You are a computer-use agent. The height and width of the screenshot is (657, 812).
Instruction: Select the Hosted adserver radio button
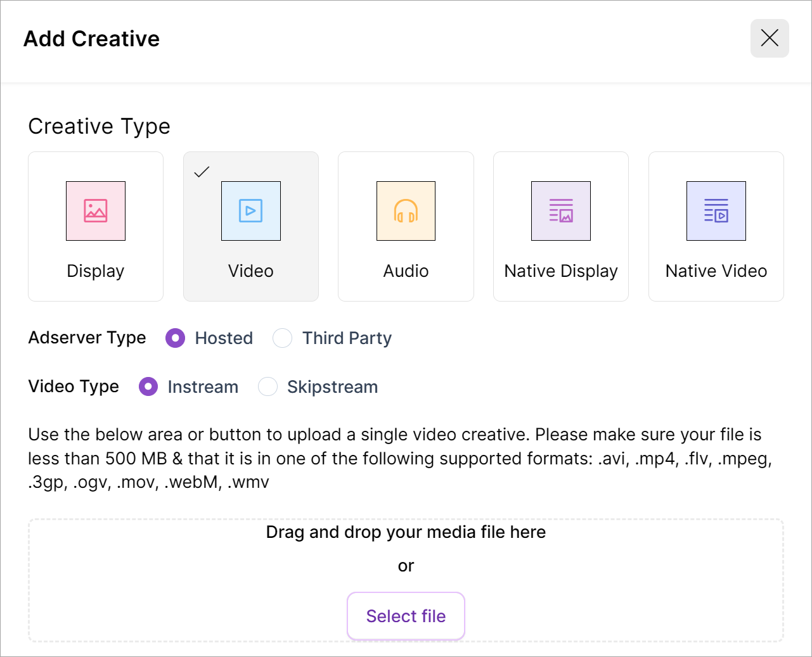pyautogui.click(x=176, y=338)
